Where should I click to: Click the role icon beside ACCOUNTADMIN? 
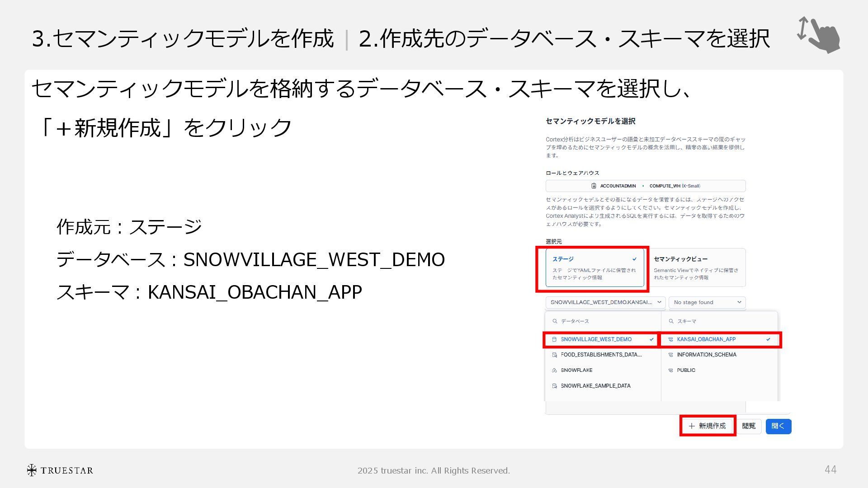point(594,186)
